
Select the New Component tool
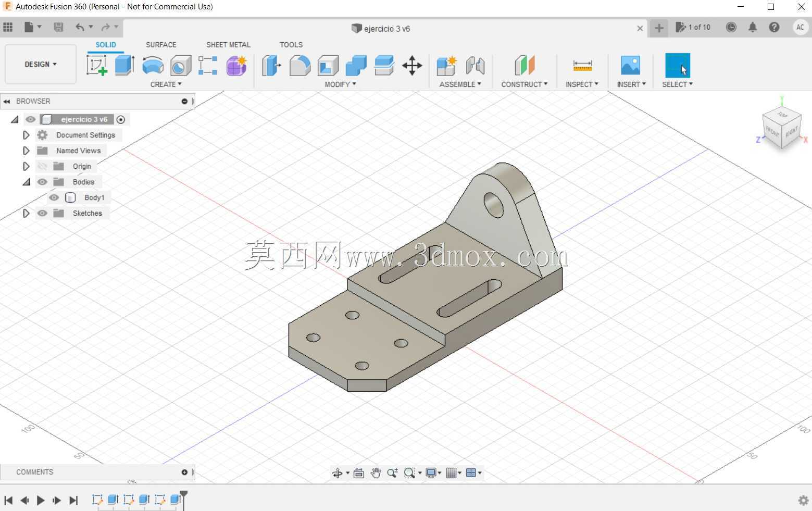447,66
